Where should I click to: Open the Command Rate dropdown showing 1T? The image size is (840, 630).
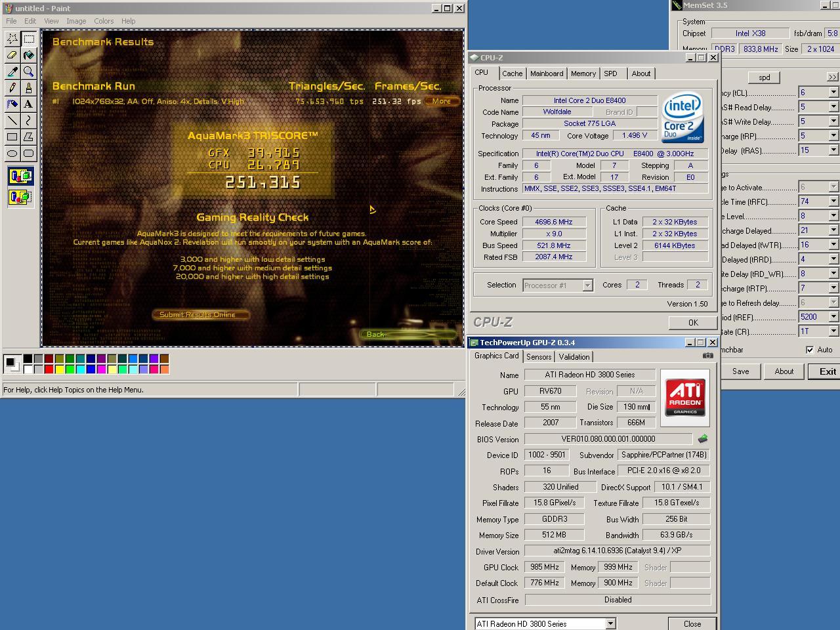pos(833,331)
